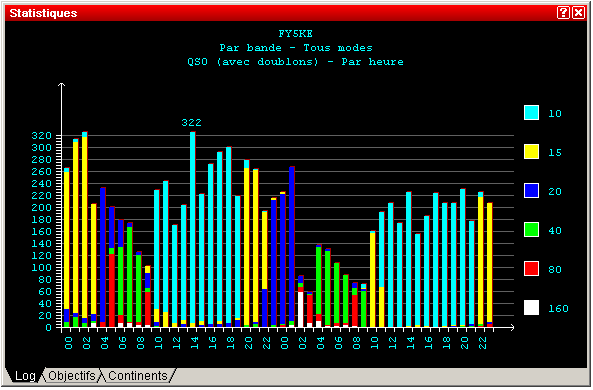Image resolution: width=593 pixels, height=390 pixels.
Task: Switch to the Objectifs tab
Action: [x=72, y=376]
